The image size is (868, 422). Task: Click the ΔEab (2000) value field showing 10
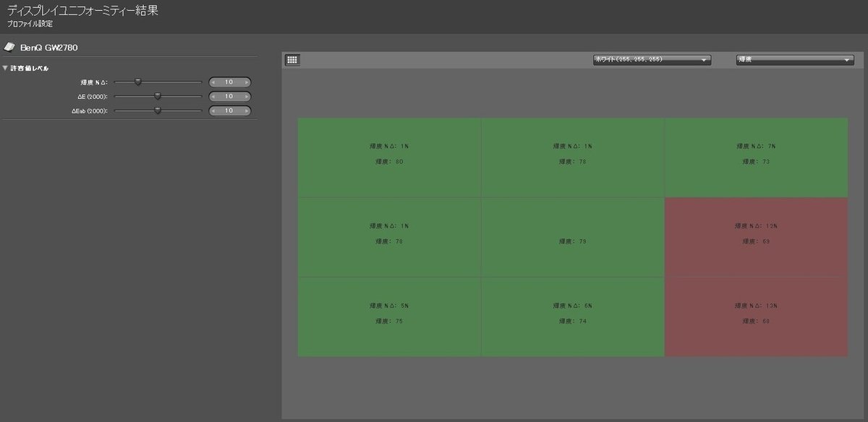point(229,111)
